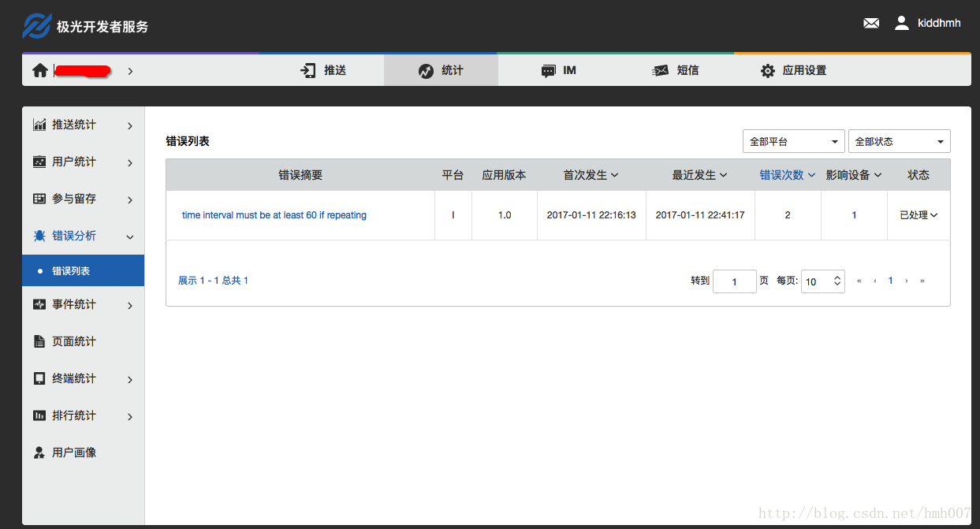
Task: Click the event statistics pulse icon
Action: click(39, 304)
